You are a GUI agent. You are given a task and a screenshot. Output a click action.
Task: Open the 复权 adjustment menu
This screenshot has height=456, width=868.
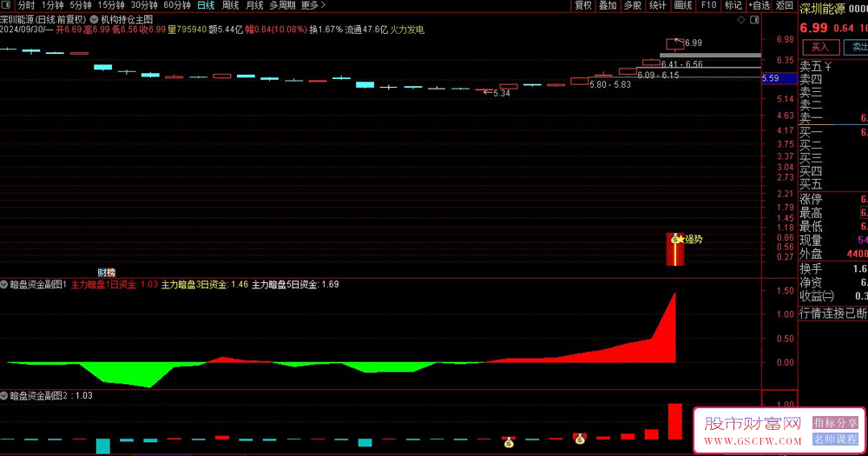583,5
